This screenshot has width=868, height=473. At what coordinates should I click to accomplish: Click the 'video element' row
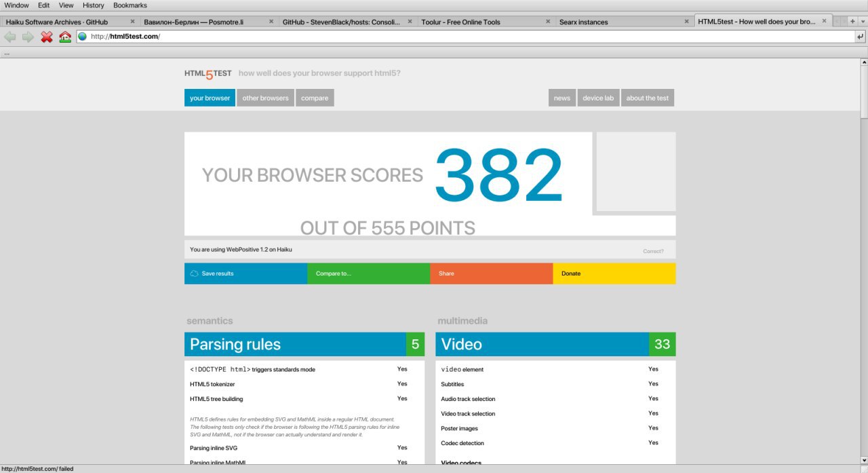coord(555,369)
